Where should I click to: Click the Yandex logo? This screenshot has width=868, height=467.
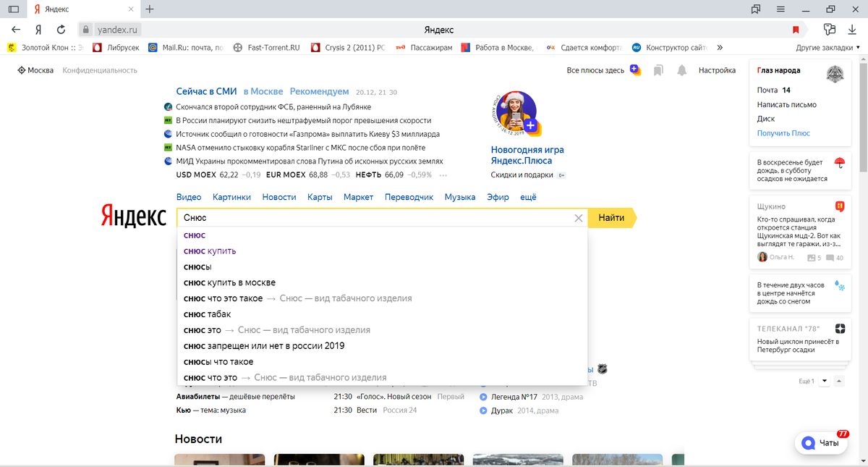click(133, 216)
